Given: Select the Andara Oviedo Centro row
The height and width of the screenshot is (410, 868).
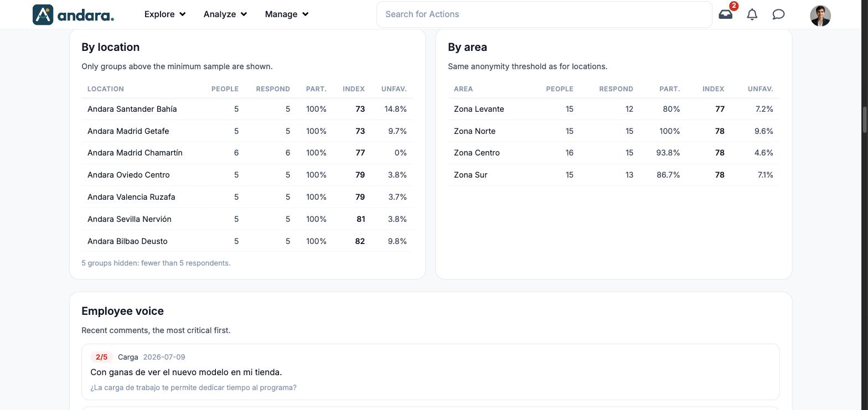Looking at the screenshot, I should click(247, 175).
